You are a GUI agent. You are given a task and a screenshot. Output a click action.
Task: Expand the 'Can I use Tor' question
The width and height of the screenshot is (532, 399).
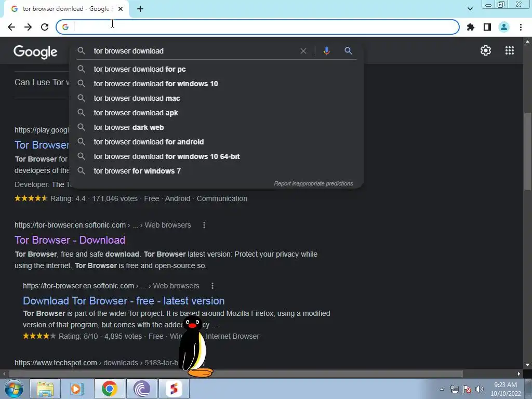42,83
